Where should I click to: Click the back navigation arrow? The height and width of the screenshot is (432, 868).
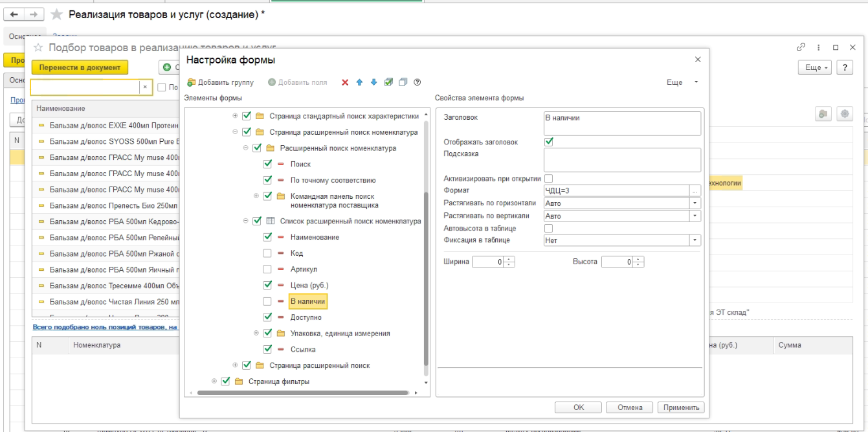tap(14, 14)
